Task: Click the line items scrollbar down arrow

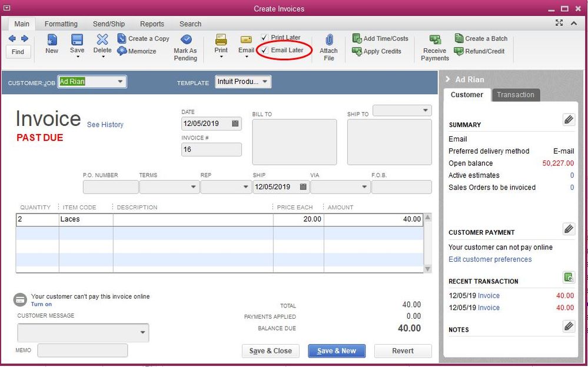Action: pos(427,269)
